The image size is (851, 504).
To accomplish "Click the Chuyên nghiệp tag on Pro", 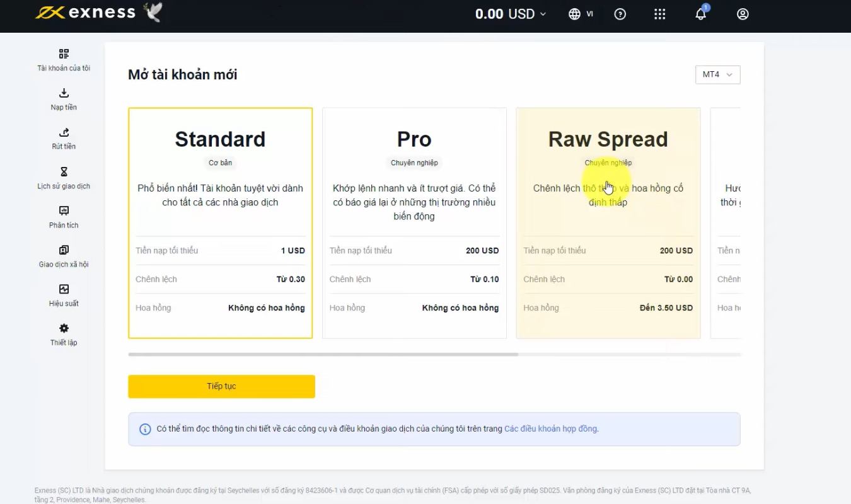I will click(x=414, y=163).
